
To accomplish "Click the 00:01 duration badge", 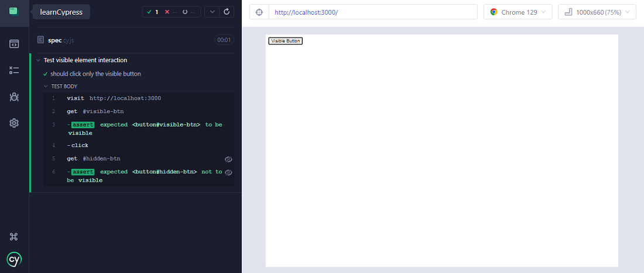I will (x=224, y=40).
